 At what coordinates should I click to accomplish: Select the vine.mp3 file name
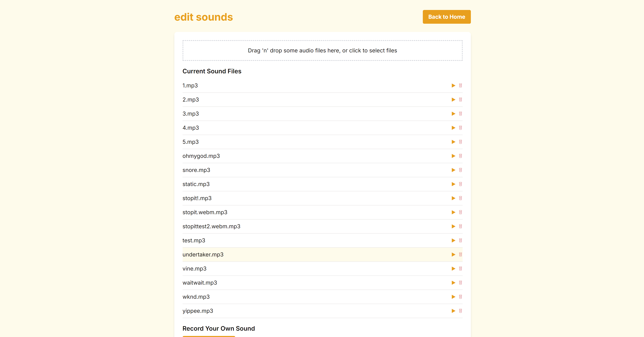pos(194,269)
